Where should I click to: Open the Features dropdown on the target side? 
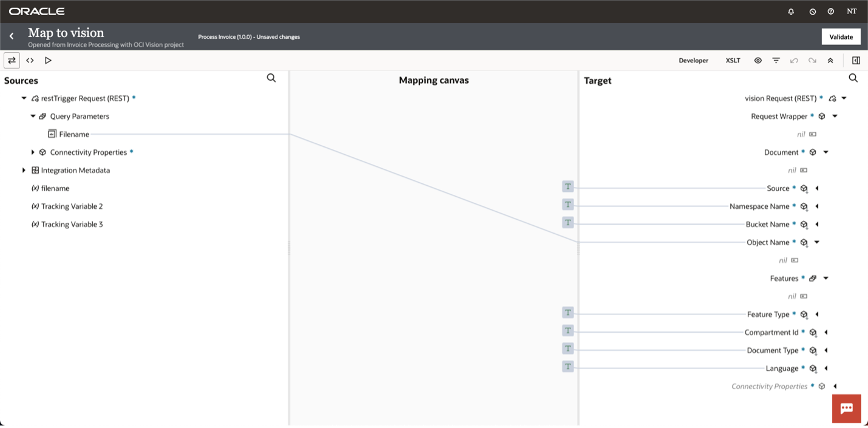pos(824,278)
